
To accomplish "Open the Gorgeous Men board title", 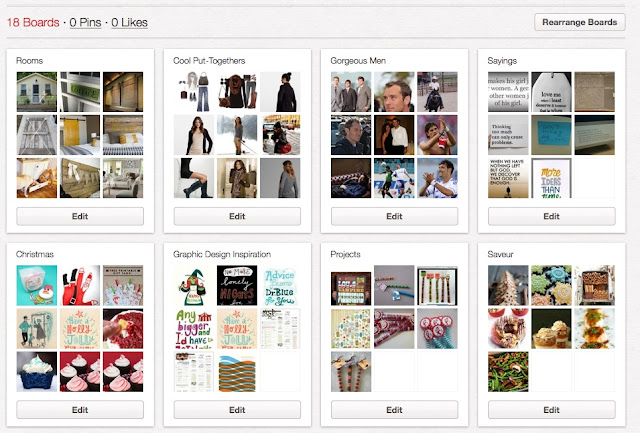I will [x=358, y=61].
